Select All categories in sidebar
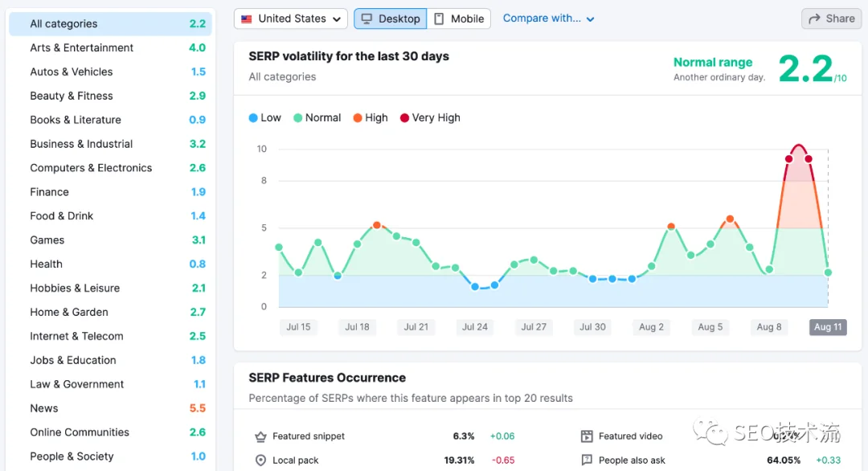 point(110,24)
